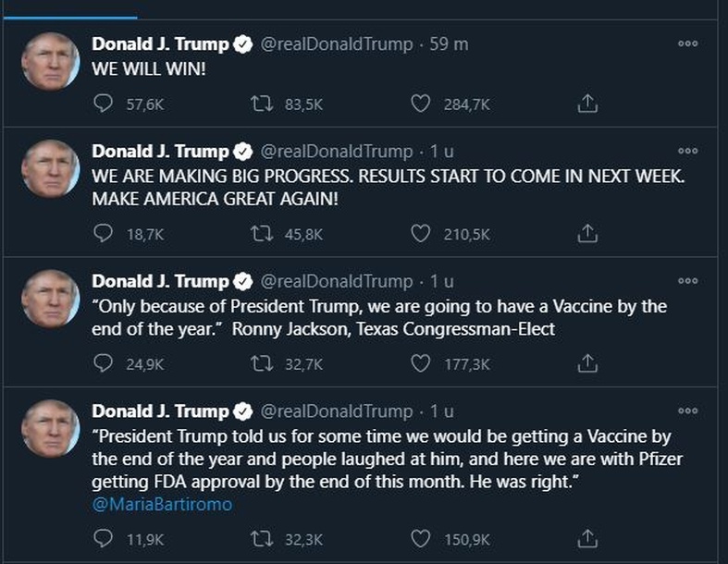Like the "BIG PROGRESS" tweet
Viewport: 728px width, 564px height.
coord(421,235)
